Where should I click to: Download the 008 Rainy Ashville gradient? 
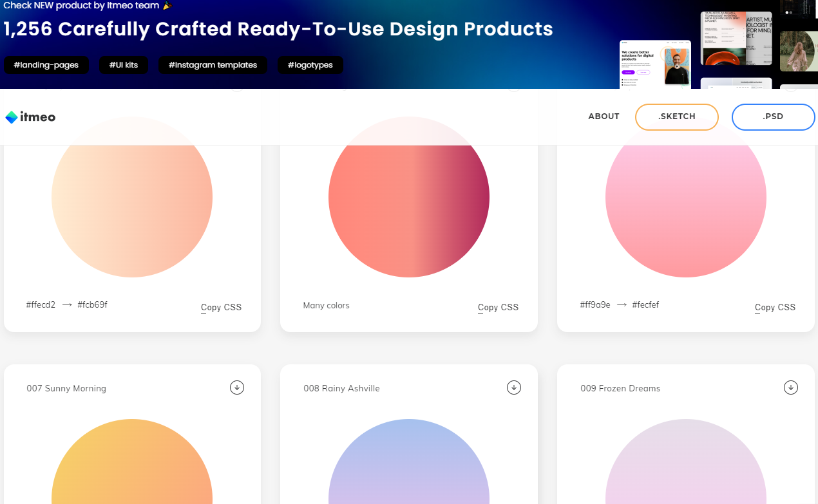[x=514, y=387]
